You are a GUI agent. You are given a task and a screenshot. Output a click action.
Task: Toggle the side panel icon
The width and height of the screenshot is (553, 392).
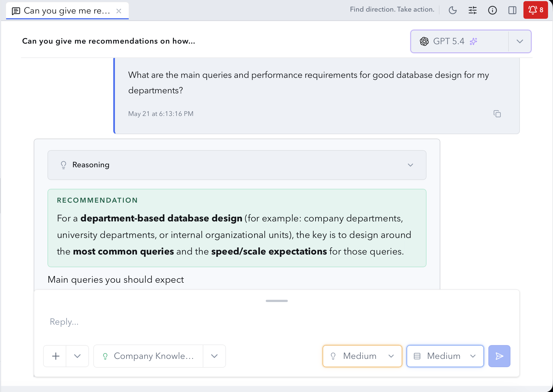pos(512,10)
